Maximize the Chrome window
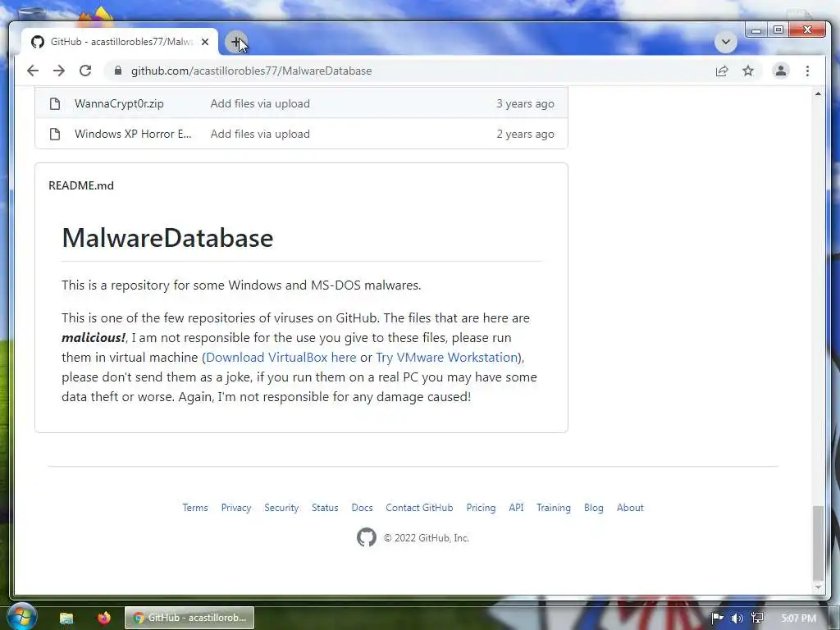Image resolution: width=840 pixels, height=630 pixels. tap(778, 30)
